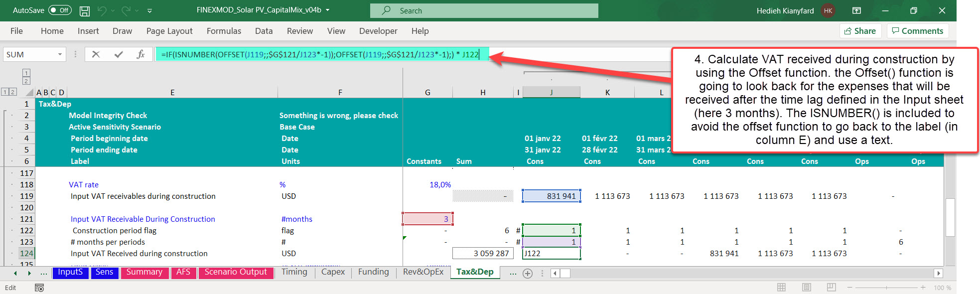Click row outline level 1 button
The height and width of the screenshot is (294, 980).
(x=5, y=92)
